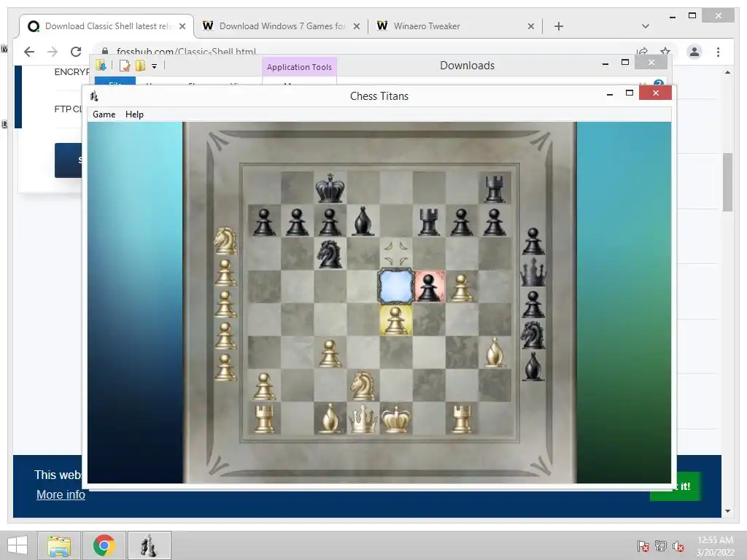Reload the Chrome page
The height and width of the screenshot is (560, 747).
76,52
